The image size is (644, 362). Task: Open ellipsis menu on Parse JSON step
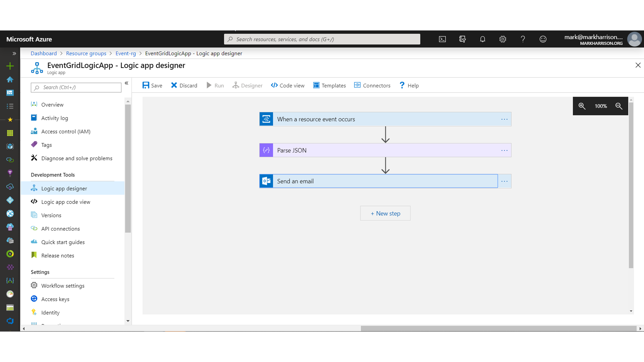tap(504, 150)
